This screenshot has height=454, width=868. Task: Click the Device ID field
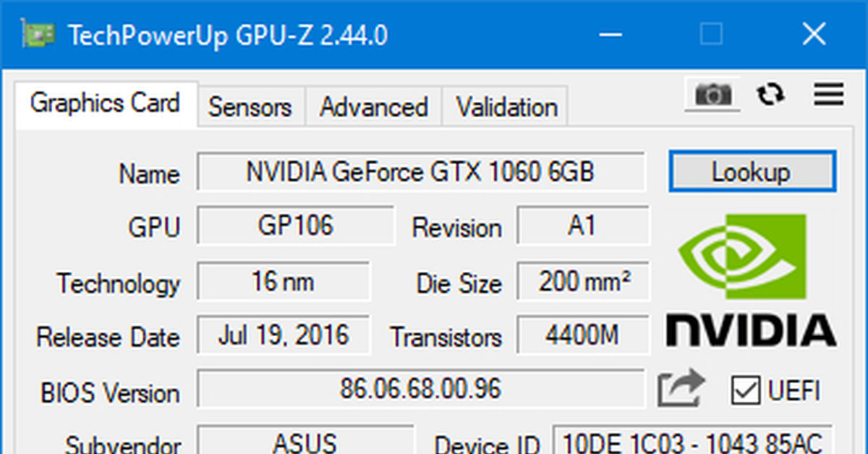(693, 442)
